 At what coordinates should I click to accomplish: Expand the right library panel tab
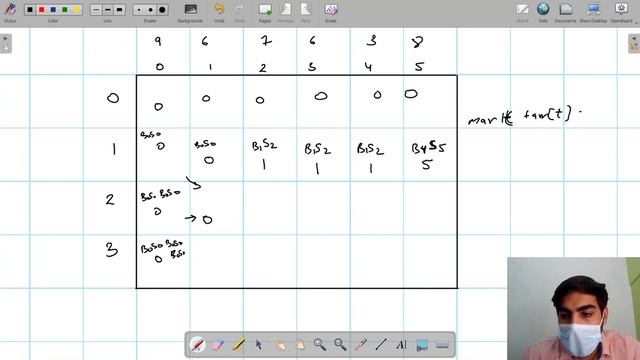coord(634,43)
